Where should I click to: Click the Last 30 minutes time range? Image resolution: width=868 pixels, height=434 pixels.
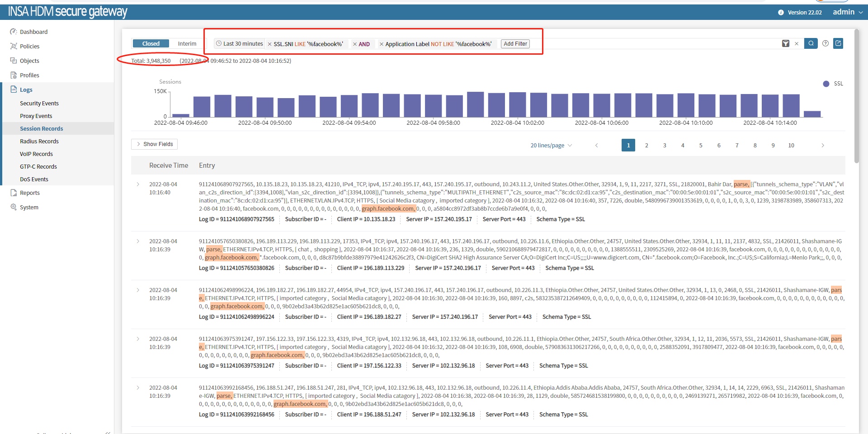pyautogui.click(x=240, y=44)
